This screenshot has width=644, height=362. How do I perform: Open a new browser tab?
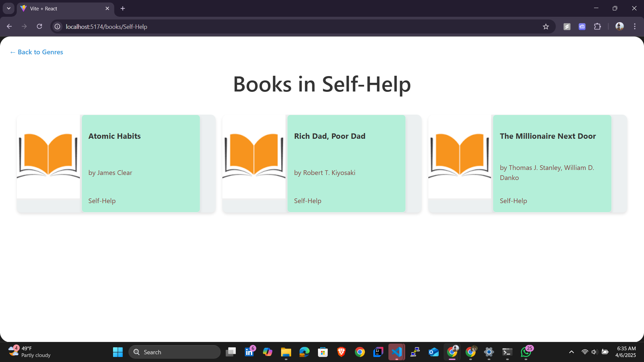pos(123,8)
